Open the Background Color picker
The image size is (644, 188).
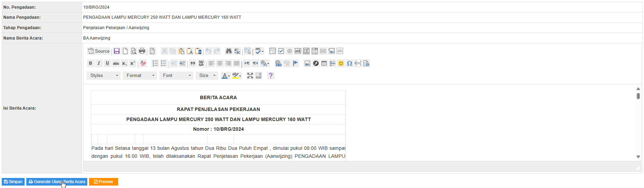237,75
